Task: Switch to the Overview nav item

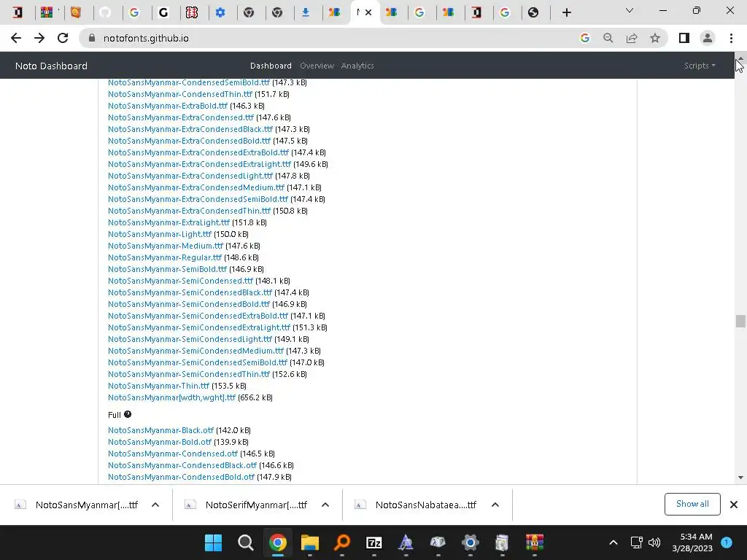Action: click(317, 66)
